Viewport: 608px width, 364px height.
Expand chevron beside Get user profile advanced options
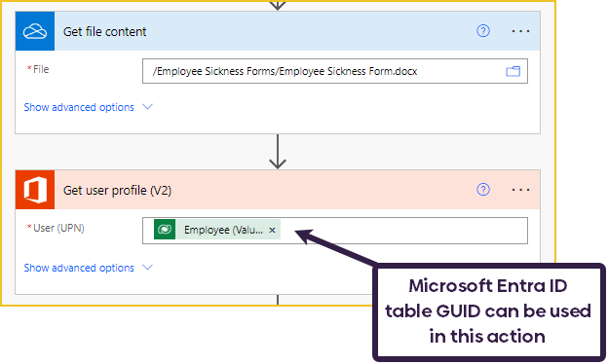click(x=147, y=268)
